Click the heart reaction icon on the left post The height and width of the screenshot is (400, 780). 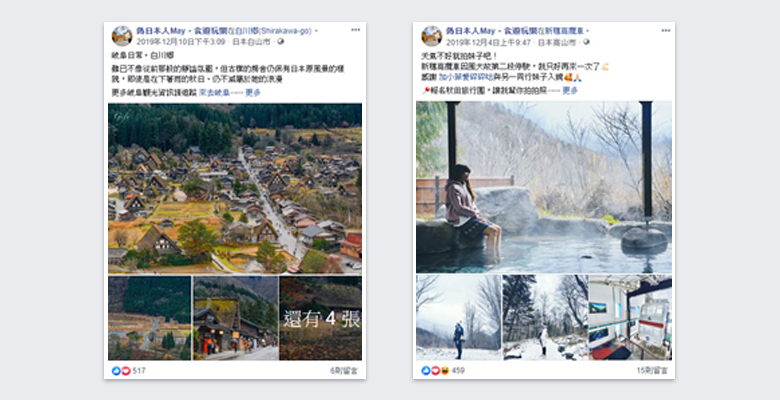[x=125, y=371]
